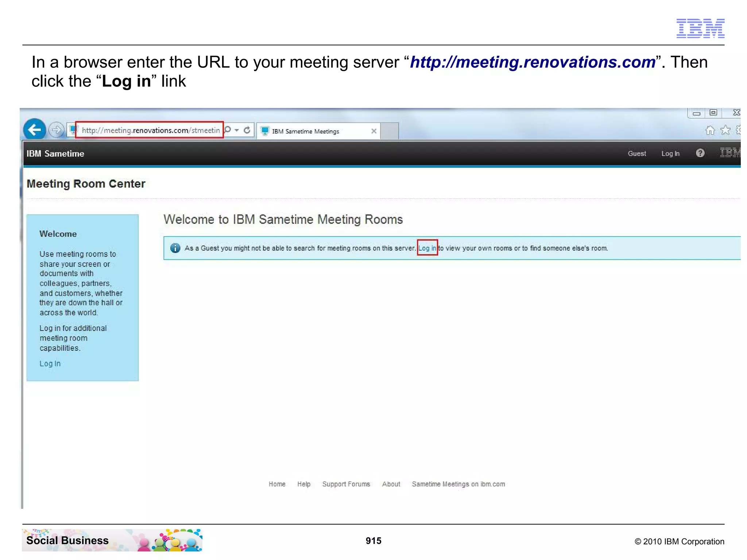Click the page favicon in address bar
747x560 pixels.
(73, 130)
